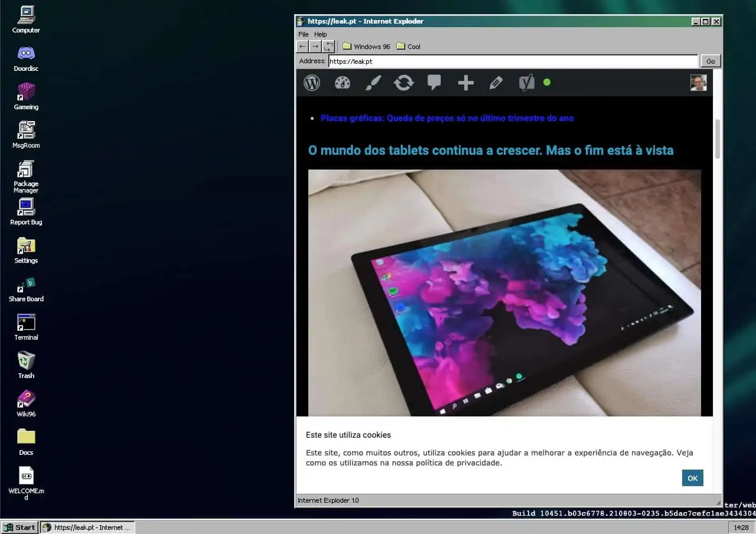Screen dimensions: 756x534
Task: Open the Windows 96 bookmark folder
Action: tap(366, 47)
